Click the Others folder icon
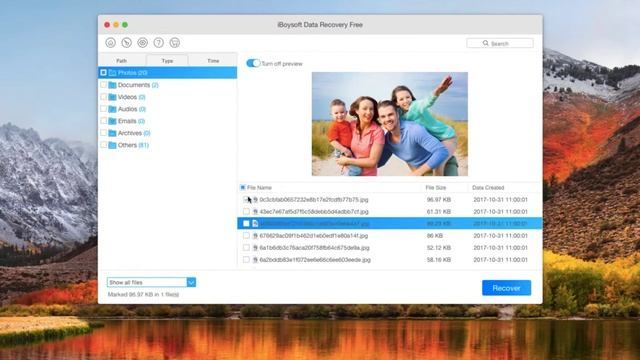640x360 pixels. 112,145
